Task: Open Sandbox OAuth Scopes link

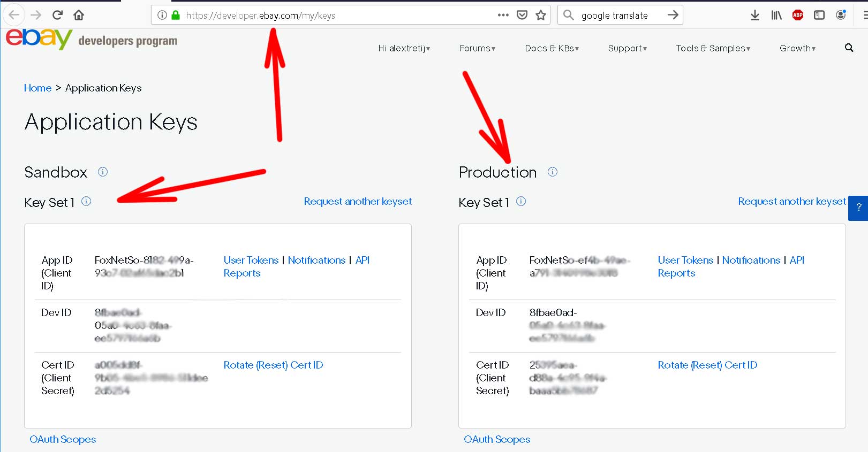Action: pyautogui.click(x=63, y=439)
